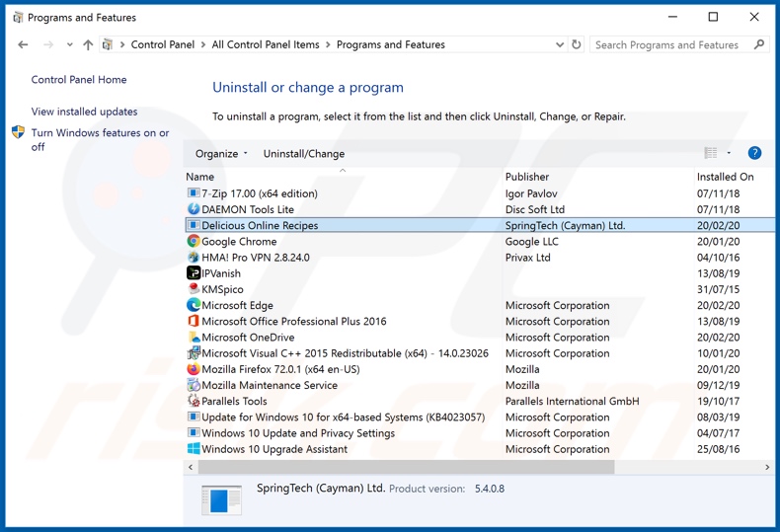Click the Refresh address bar button
This screenshot has width=780, height=532.
[576, 44]
